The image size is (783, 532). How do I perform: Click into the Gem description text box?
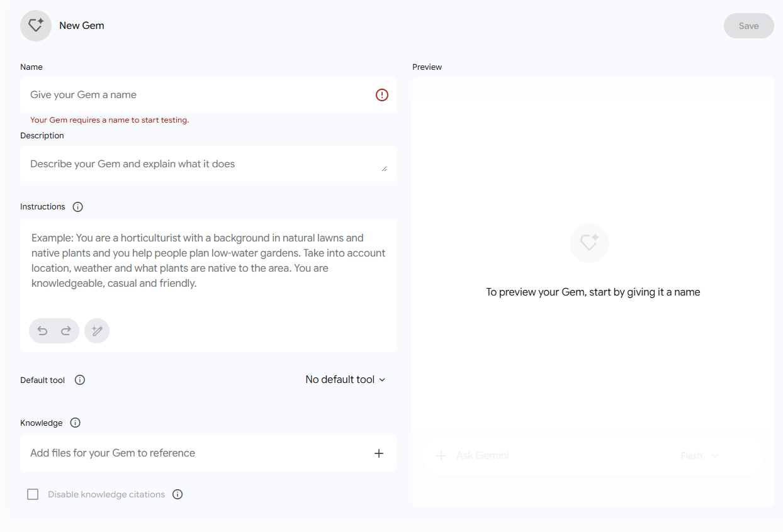coord(208,164)
